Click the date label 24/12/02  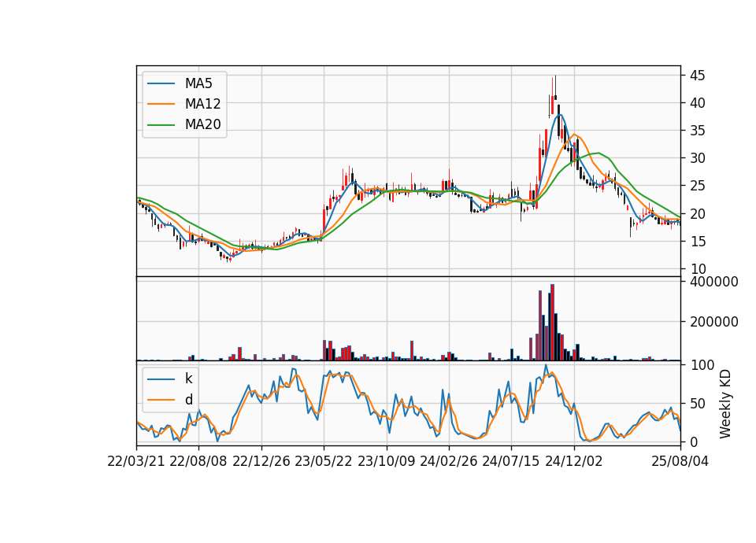click(574, 461)
